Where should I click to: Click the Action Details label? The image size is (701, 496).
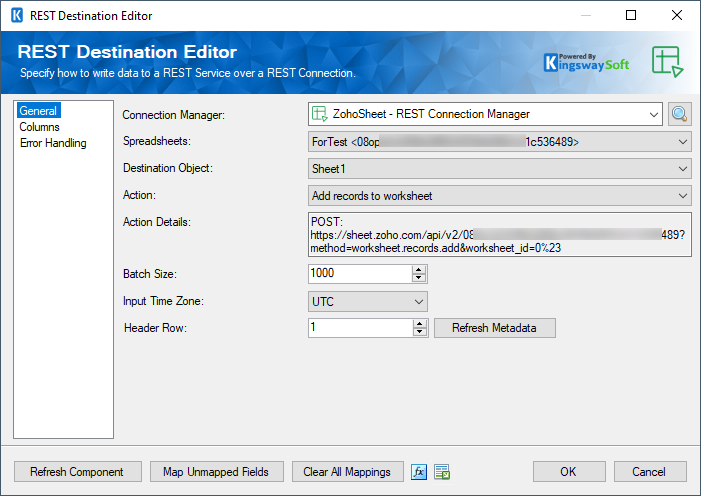point(157,222)
